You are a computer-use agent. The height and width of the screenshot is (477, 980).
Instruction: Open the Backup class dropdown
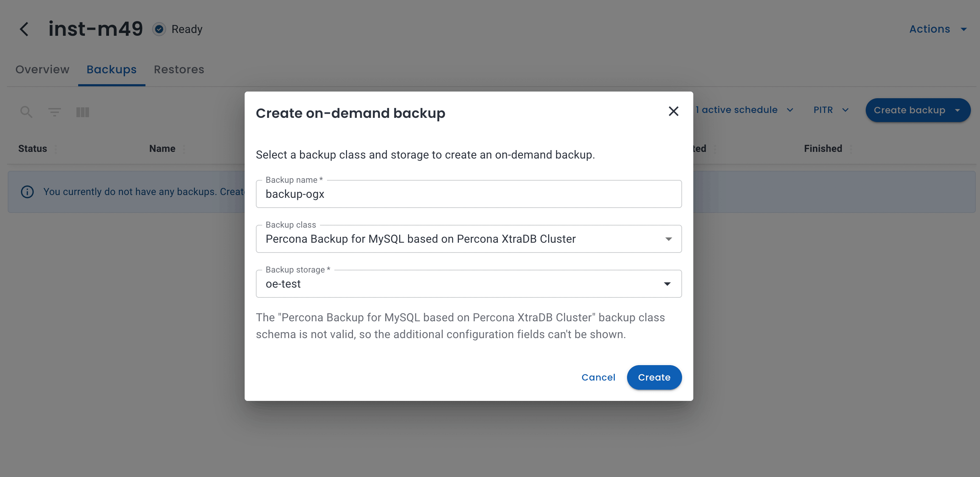[x=468, y=239]
